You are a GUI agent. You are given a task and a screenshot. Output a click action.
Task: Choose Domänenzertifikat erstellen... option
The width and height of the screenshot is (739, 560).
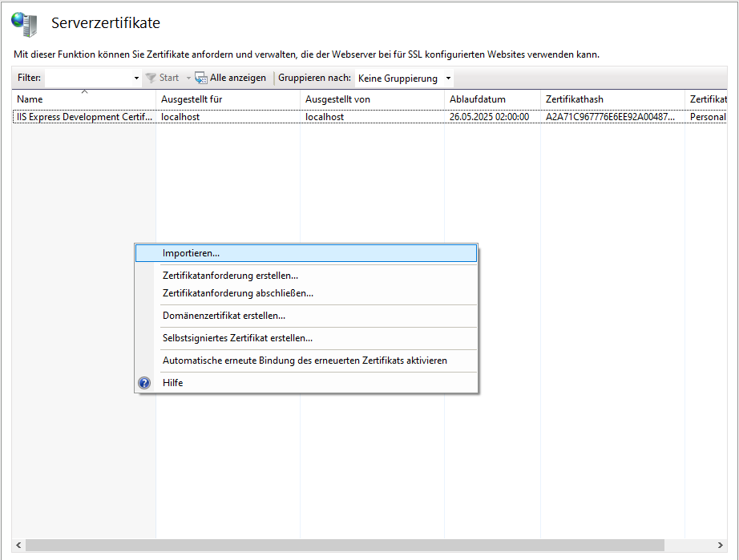point(224,316)
